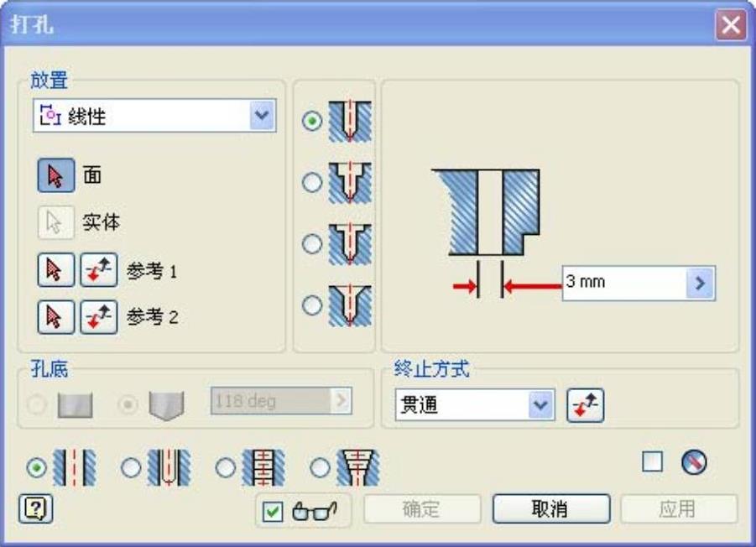Screen dimensions: 756x547
Task: Click the 参考 2 label
Action: [153, 317]
